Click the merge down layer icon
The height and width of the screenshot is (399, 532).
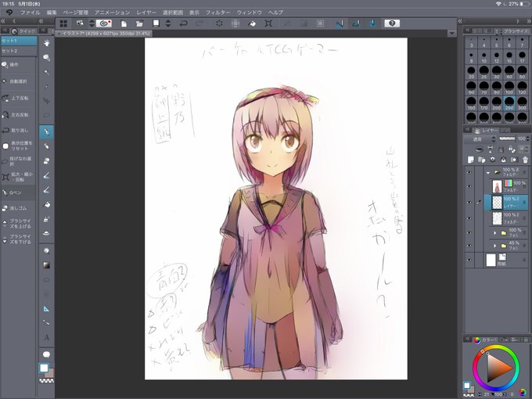(503, 160)
